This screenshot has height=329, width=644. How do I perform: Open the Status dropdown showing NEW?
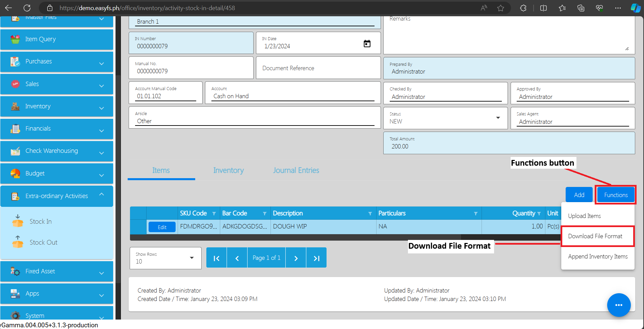pos(445,118)
